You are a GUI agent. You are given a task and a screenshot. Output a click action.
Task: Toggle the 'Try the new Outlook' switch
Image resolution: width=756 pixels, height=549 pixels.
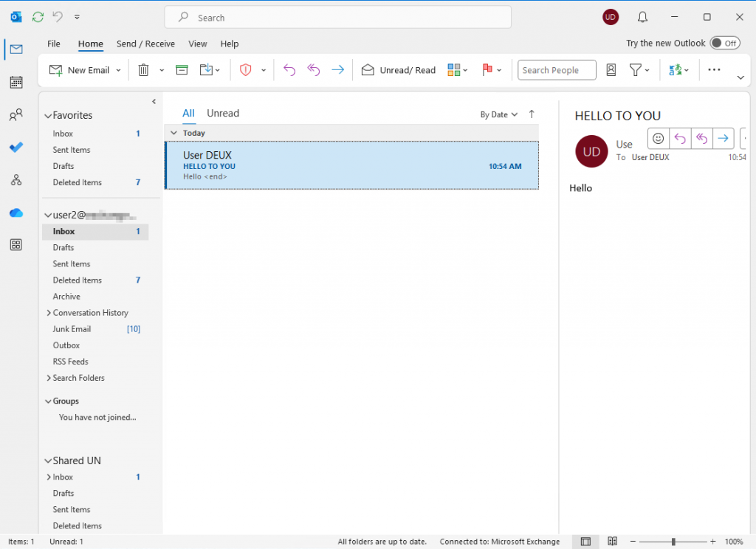724,43
